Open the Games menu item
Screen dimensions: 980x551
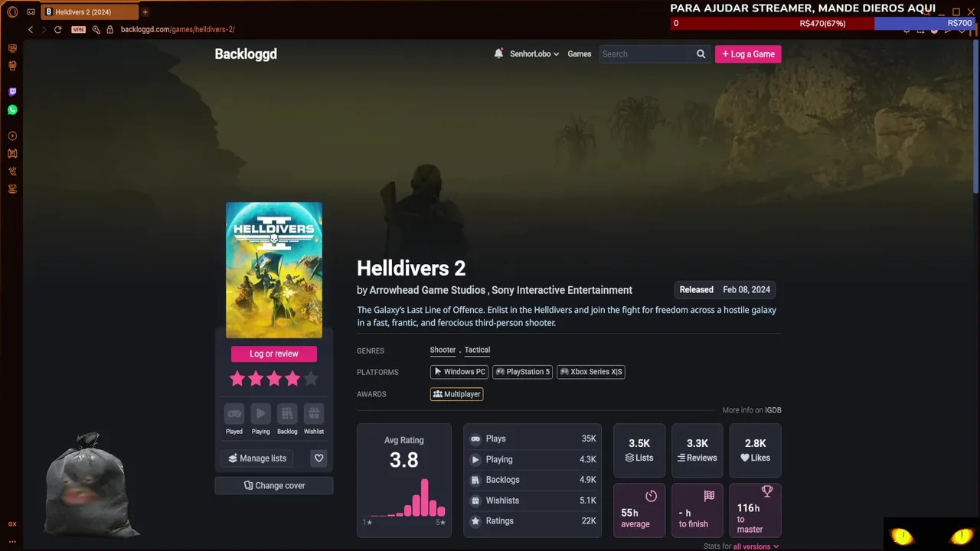click(580, 54)
